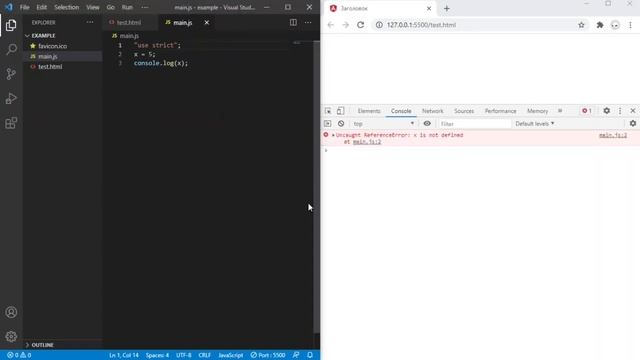Open the Chrome profile avatar
The height and width of the screenshot is (360, 640).
[615, 25]
